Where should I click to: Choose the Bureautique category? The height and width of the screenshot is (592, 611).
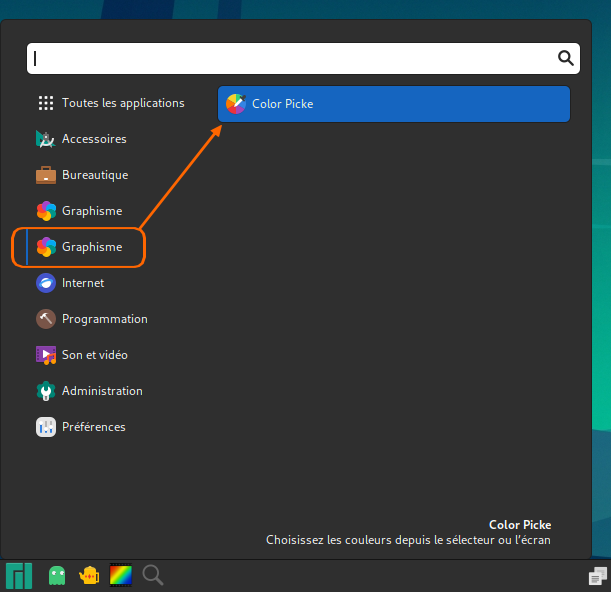[95, 175]
